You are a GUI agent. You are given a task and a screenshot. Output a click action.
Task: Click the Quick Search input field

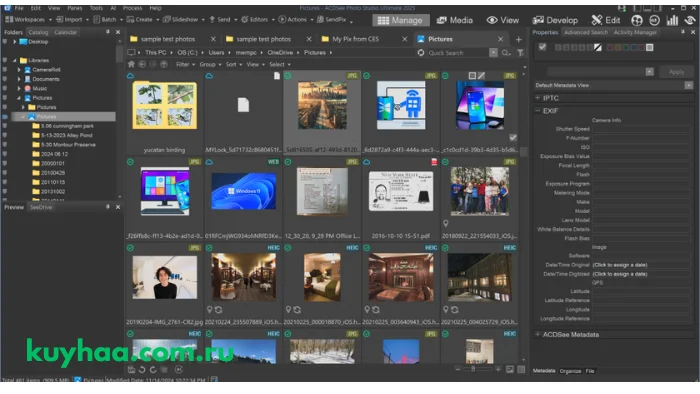(457, 53)
